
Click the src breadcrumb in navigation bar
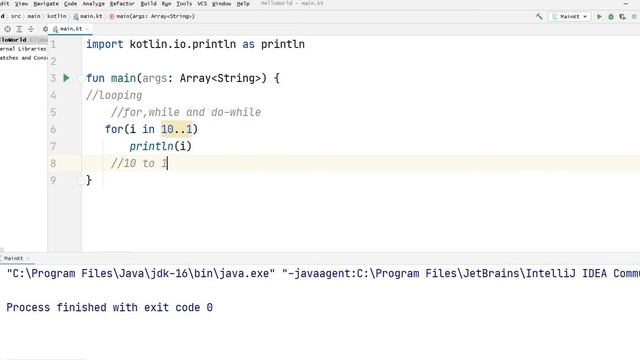click(16, 16)
